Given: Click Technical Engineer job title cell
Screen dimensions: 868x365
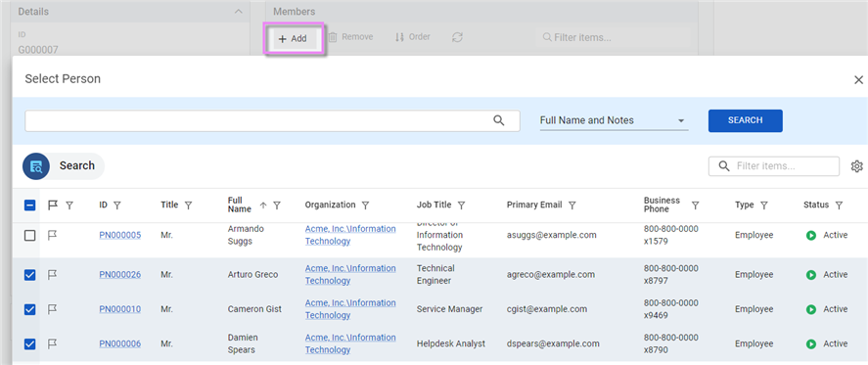Looking at the screenshot, I should 435,274.
